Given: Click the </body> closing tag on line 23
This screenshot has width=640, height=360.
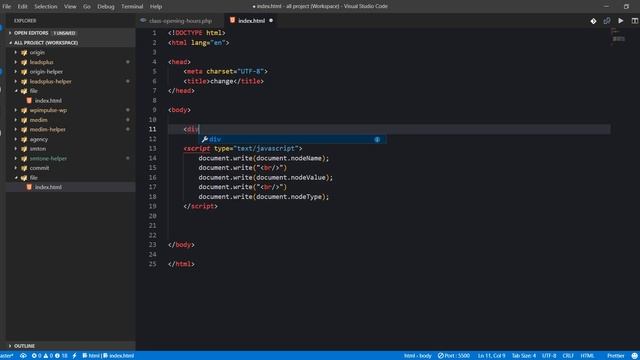Looking at the screenshot, I should (x=181, y=245).
